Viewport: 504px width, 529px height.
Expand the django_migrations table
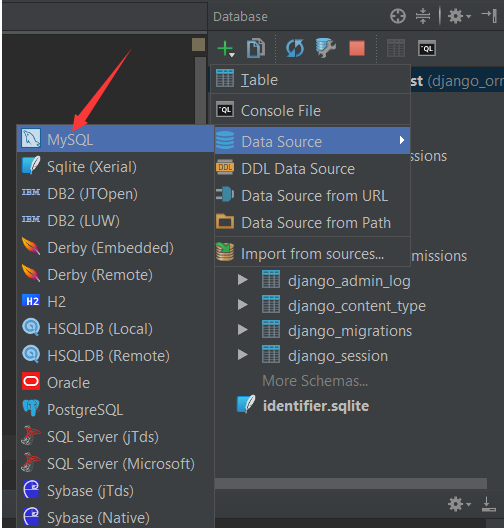coord(243,330)
